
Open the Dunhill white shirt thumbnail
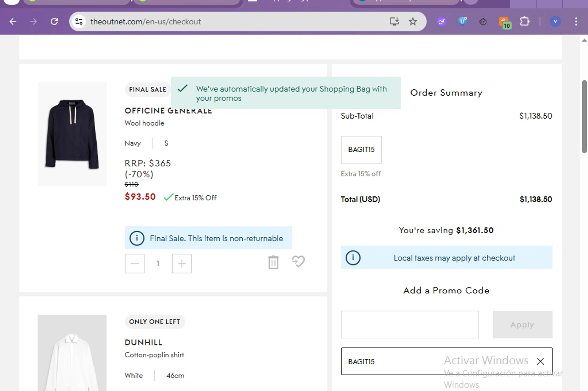72,353
